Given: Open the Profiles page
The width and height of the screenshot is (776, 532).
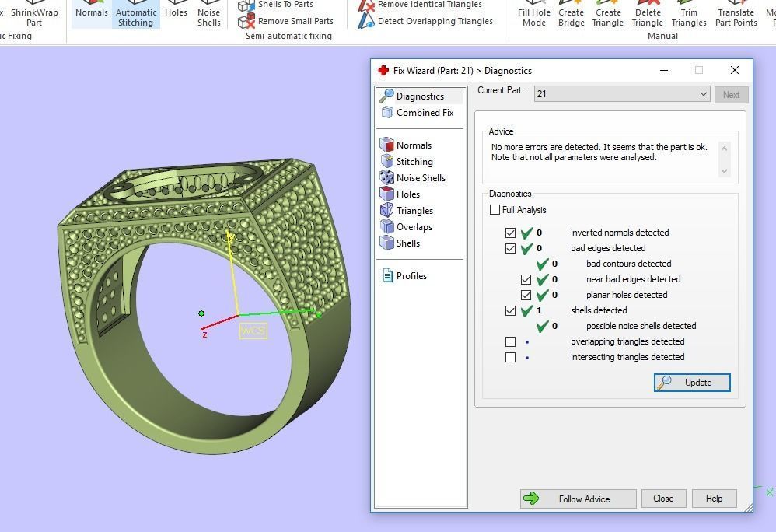Looking at the screenshot, I should click(404, 275).
